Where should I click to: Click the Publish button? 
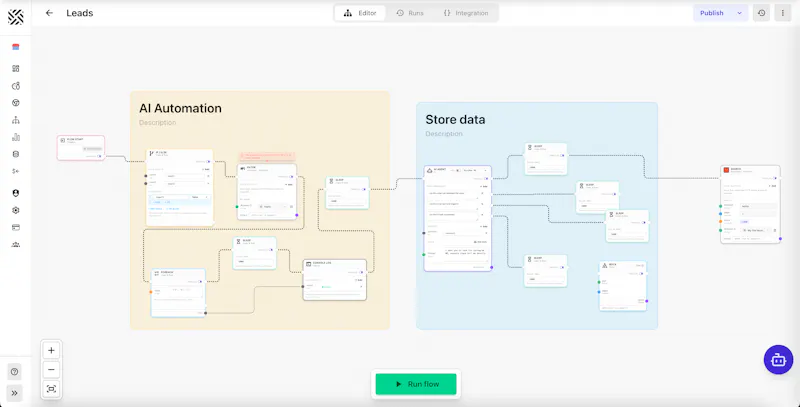pyautogui.click(x=712, y=13)
